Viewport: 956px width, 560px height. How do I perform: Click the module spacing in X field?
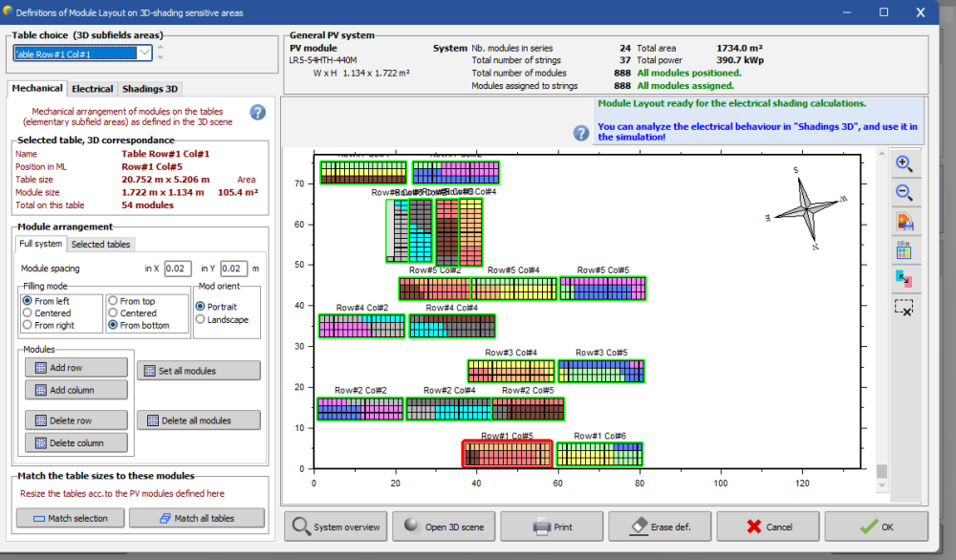coord(178,269)
